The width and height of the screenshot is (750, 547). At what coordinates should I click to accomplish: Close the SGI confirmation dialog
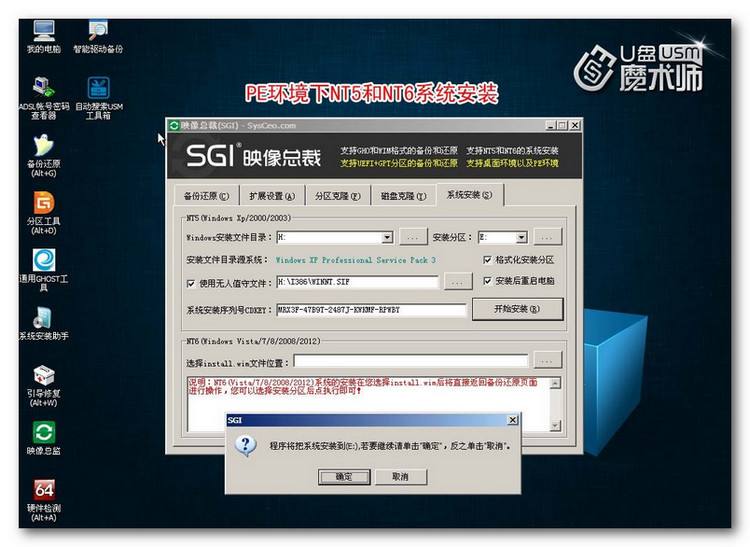512,420
